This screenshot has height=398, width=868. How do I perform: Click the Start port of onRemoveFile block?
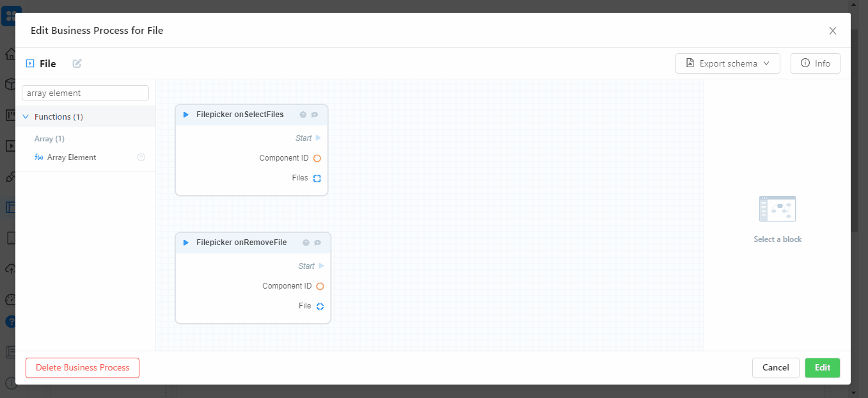point(321,266)
